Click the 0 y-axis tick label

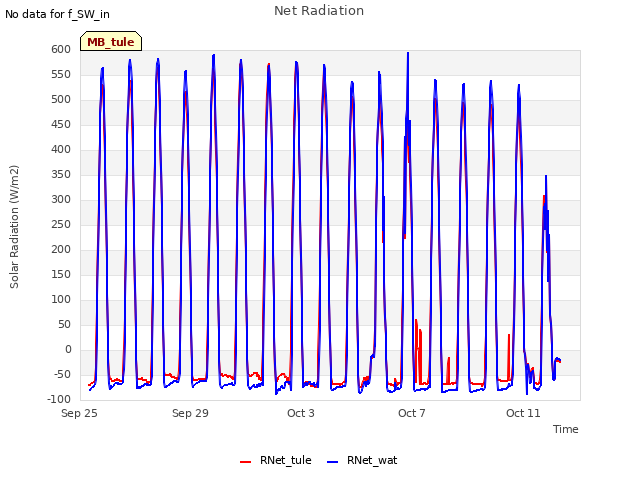pyautogui.click(x=68, y=349)
